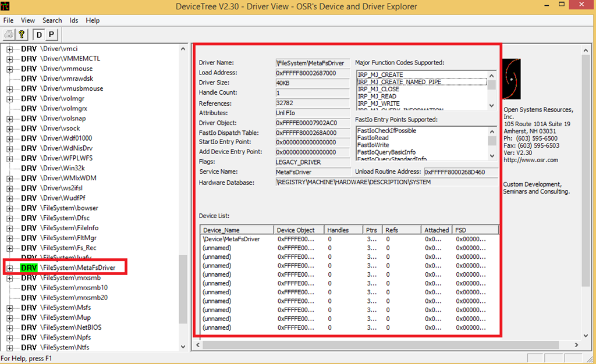Expand the \FileSystem\MetaFsDriver tree node
Image resolution: width=596 pixels, height=364 pixels.
9,267
